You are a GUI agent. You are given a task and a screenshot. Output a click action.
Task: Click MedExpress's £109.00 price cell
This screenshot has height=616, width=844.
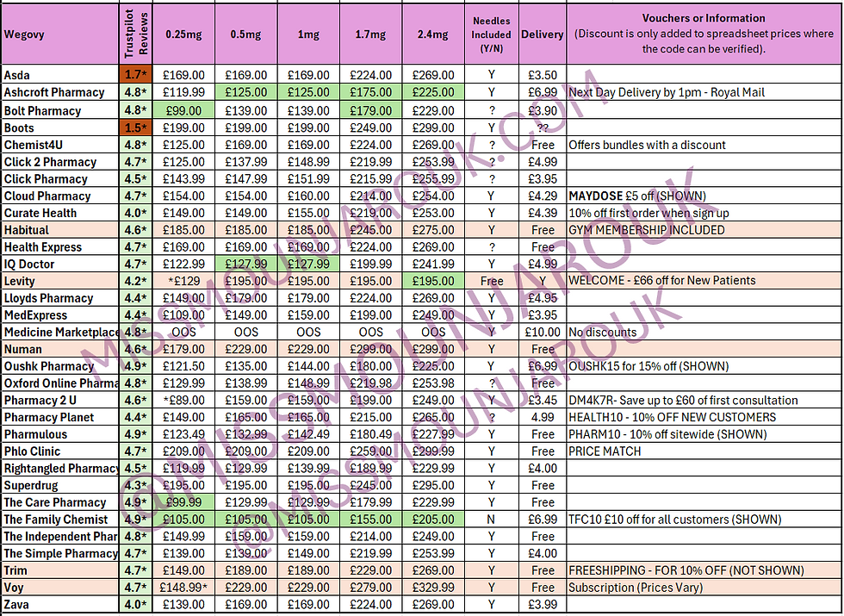tap(183, 315)
